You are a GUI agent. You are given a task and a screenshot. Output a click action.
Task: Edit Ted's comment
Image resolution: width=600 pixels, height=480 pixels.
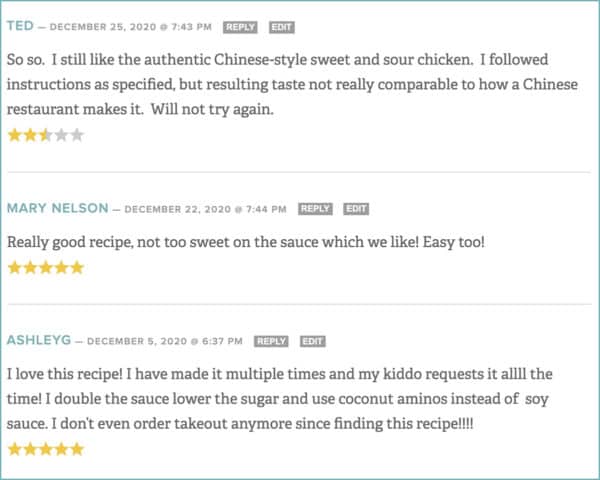[x=281, y=27]
